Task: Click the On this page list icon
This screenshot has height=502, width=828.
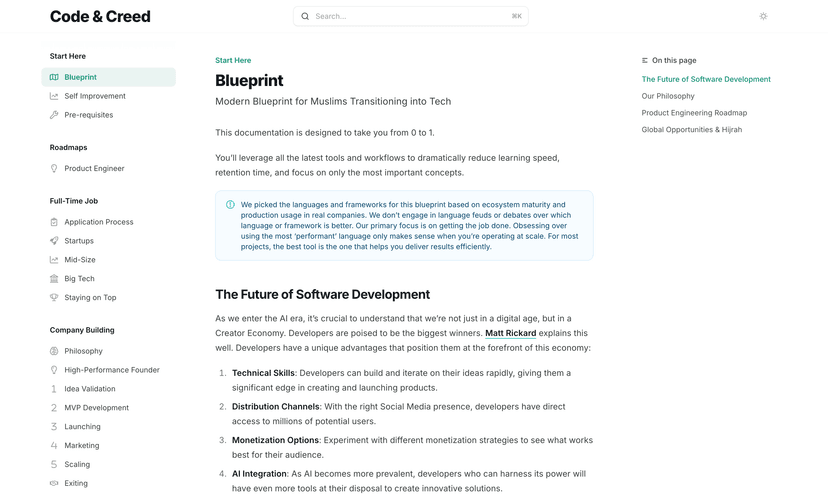Action: [x=645, y=61]
